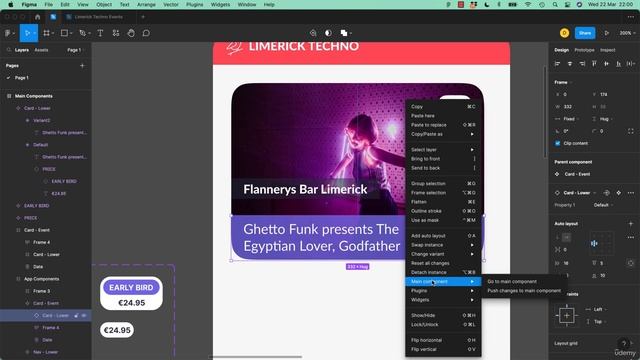Click the Edit object icon in toolbar center

tap(313, 33)
